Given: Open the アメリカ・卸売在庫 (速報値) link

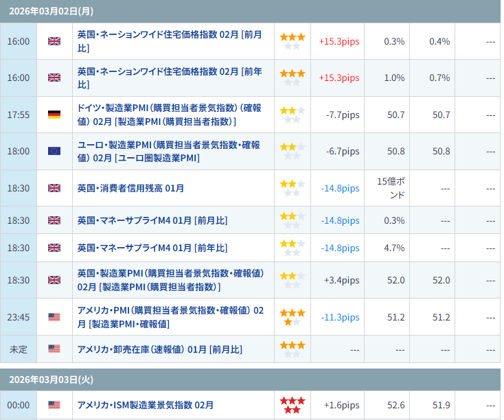Looking at the screenshot, I should (159, 349).
